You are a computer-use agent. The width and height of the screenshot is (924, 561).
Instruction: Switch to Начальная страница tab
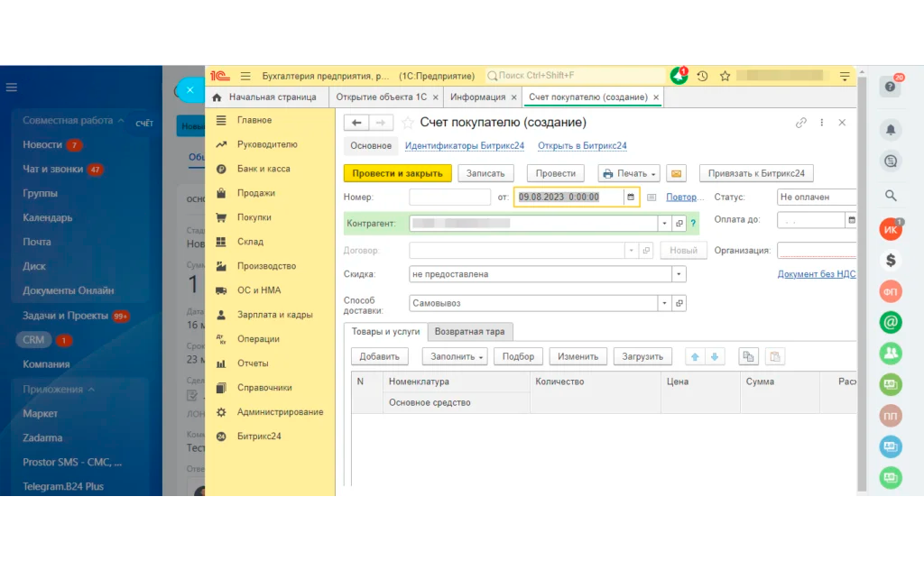pyautogui.click(x=266, y=97)
